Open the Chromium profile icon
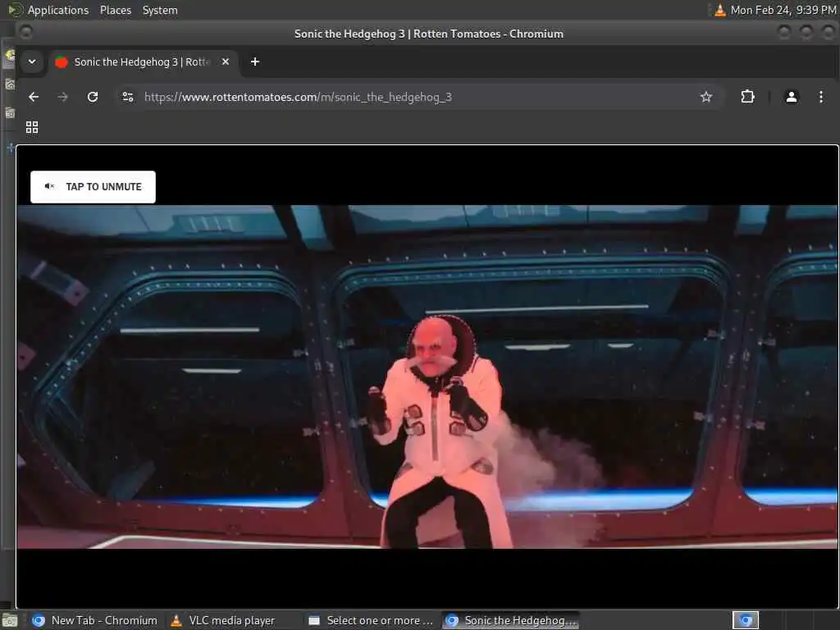Image resolution: width=840 pixels, height=630 pixels. 792,97
